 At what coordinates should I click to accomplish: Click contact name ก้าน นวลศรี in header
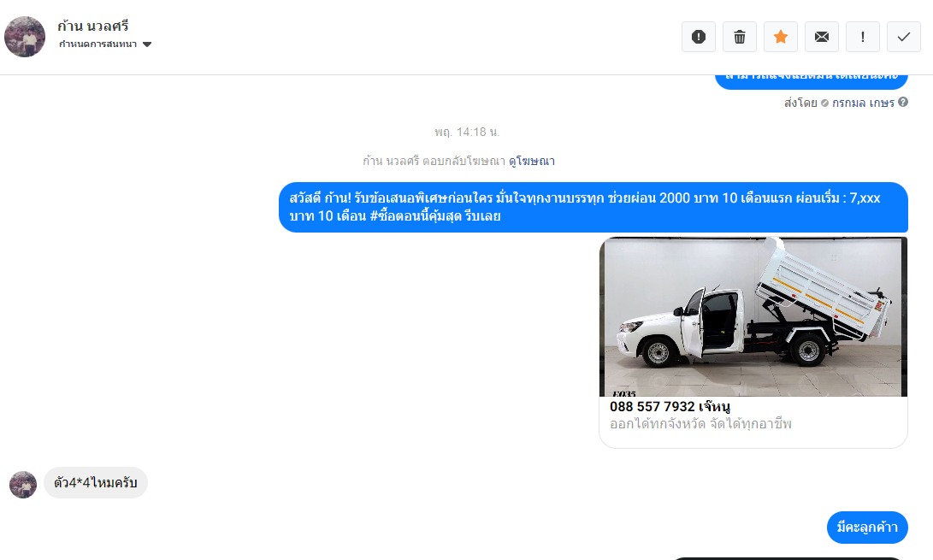(x=93, y=27)
